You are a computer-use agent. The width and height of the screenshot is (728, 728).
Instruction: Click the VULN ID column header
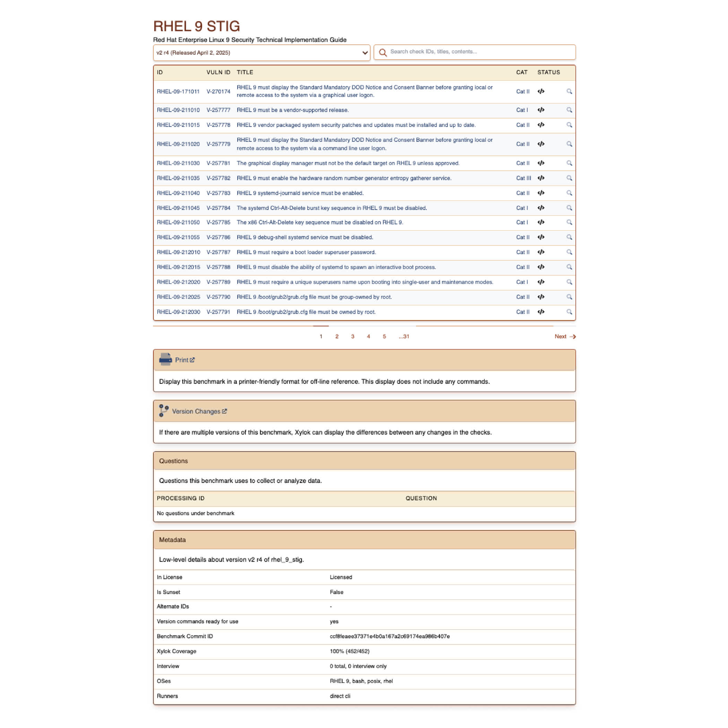click(218, 72)
